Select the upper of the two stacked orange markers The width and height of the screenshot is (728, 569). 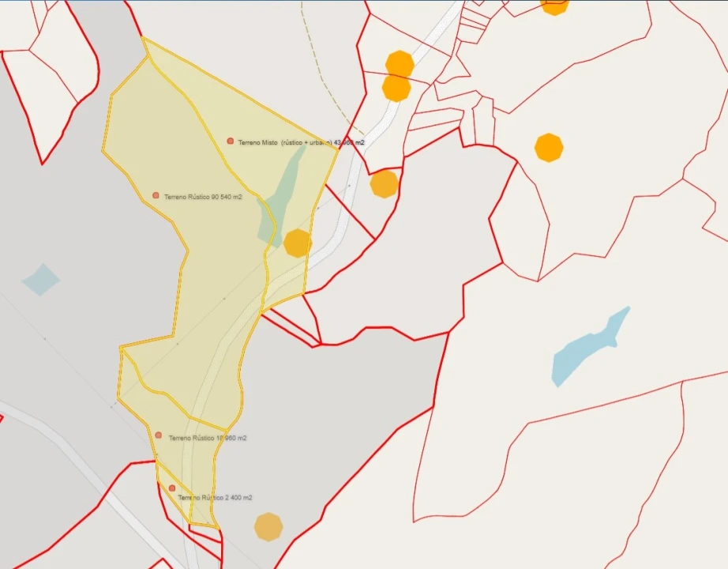coord(400,64)
